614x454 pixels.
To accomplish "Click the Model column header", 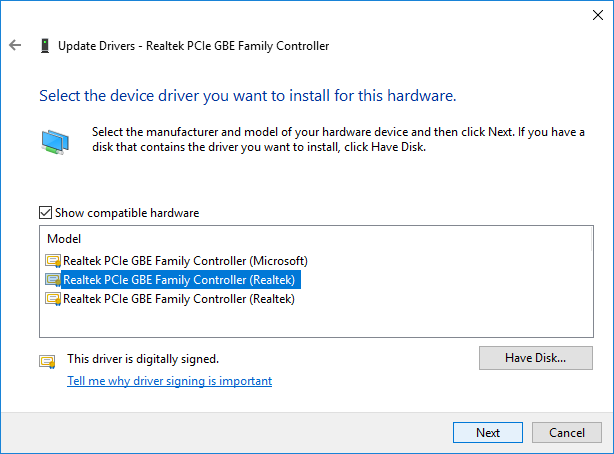I will point(64,239).
